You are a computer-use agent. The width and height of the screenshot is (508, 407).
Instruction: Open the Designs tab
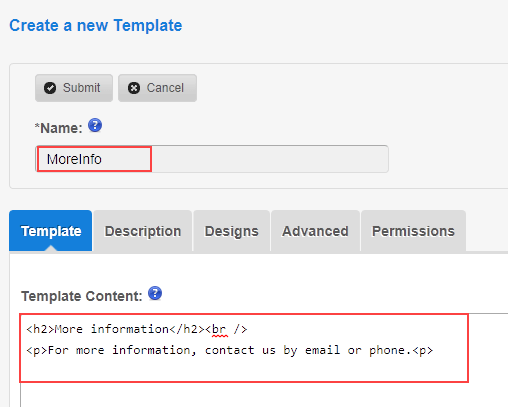point(231,231)
